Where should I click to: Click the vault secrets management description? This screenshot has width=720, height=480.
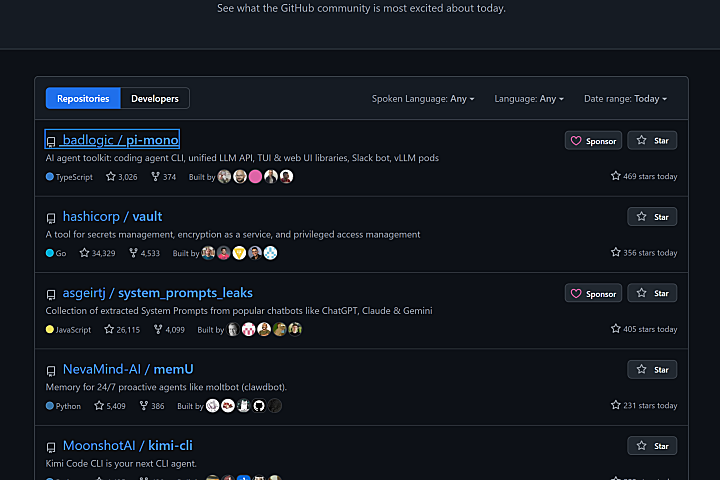(x=233, y=234)
